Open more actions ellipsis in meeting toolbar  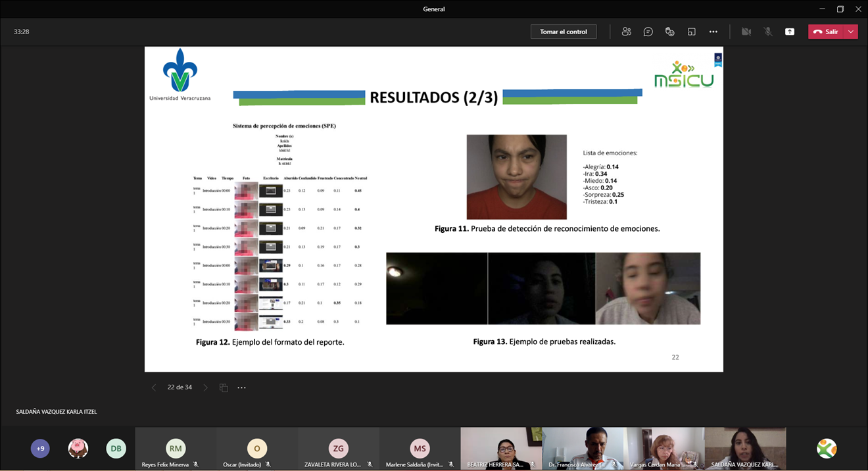(713, 32)
